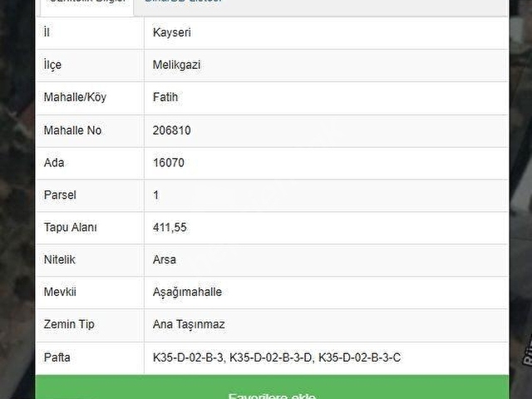532x399 pixels.
Task: Click Pafta value starting 'K35-D-02-B-3'
Action: pyautogui.click(x=277, y=357)
